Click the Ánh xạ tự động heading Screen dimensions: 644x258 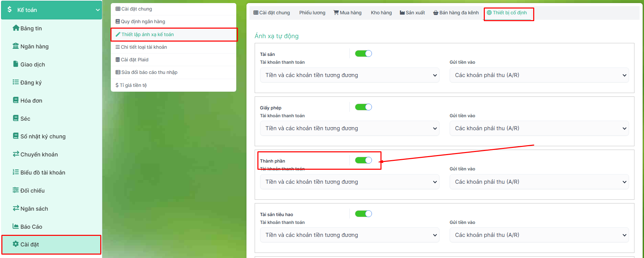[x=276, y=36]
